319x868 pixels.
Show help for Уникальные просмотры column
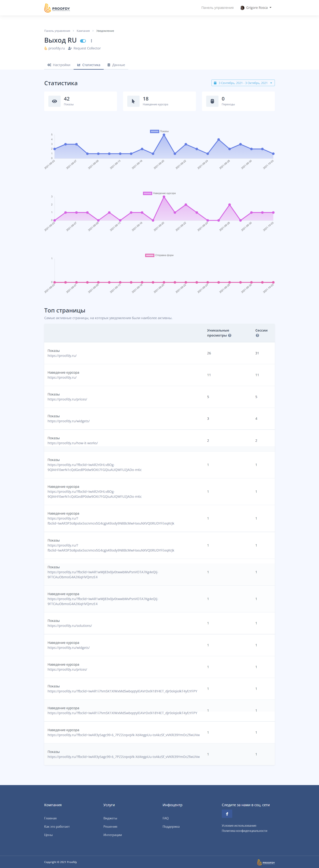pyautogui.click(x=230, y=335)
